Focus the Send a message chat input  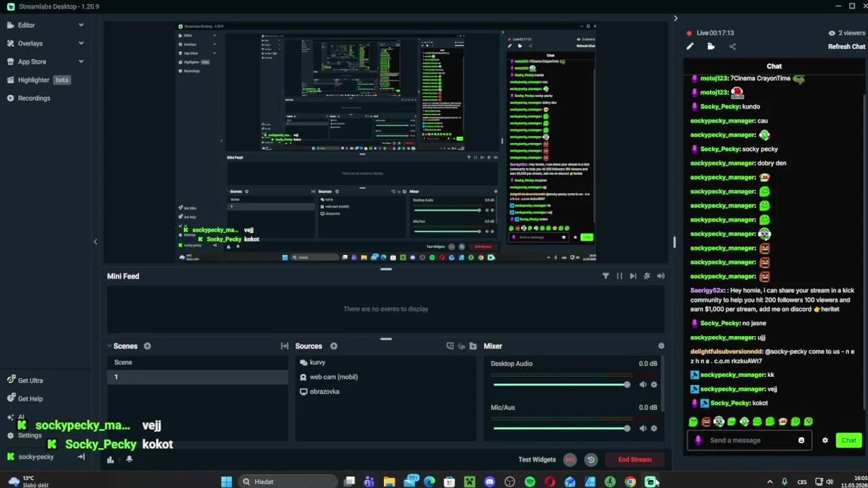pos(749,441)
